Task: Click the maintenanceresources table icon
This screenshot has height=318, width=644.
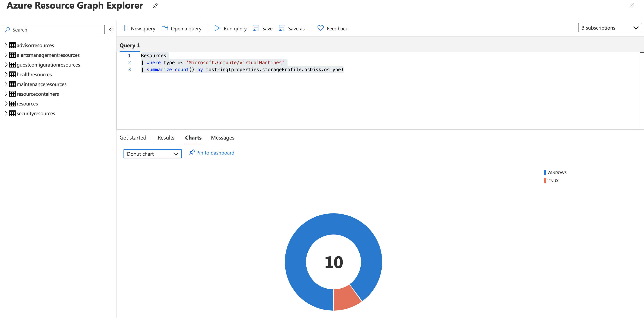Action: 12,84
